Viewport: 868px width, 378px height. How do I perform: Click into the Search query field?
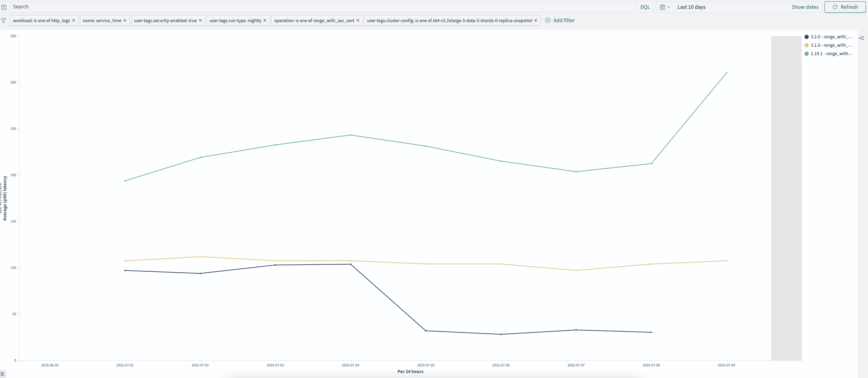tap(323, 7)
